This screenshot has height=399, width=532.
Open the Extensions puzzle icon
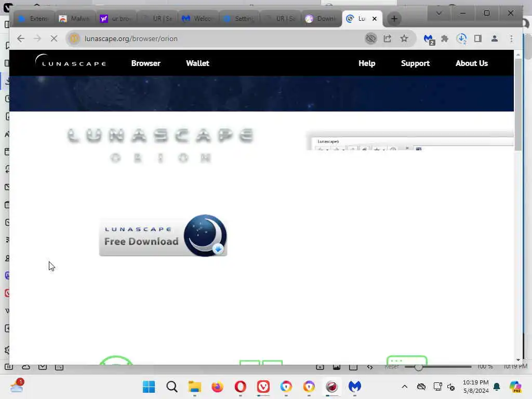click(445, 38)
